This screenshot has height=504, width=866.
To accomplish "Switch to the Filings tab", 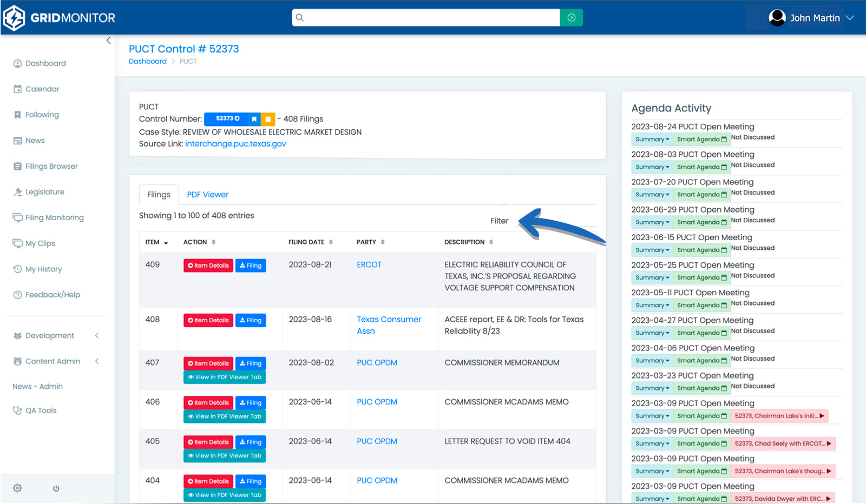I will click(x=159, y=195).
